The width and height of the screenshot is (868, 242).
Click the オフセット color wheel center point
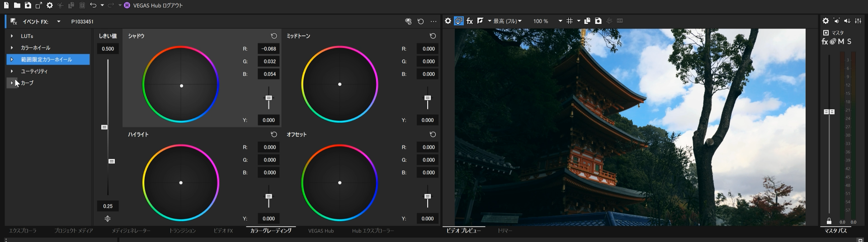[340, 183]
